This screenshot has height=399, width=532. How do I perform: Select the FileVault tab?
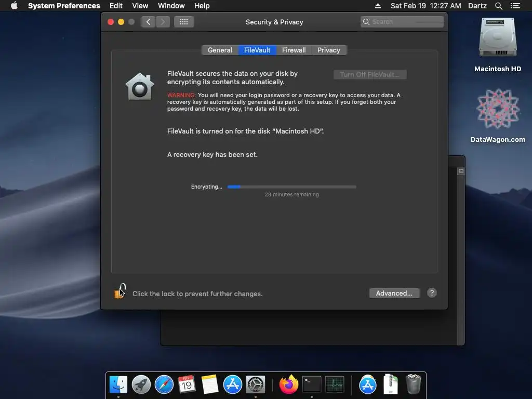(x=257, y=50)
